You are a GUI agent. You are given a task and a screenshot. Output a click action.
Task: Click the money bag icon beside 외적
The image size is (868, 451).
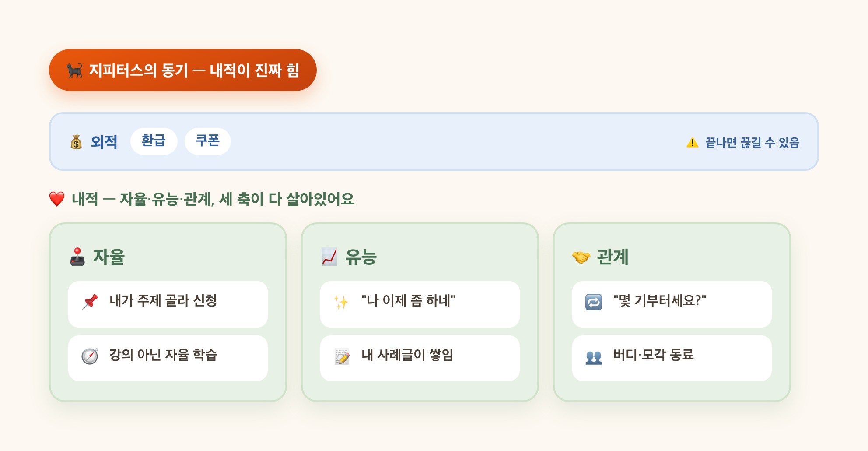(x=76, y=142)
